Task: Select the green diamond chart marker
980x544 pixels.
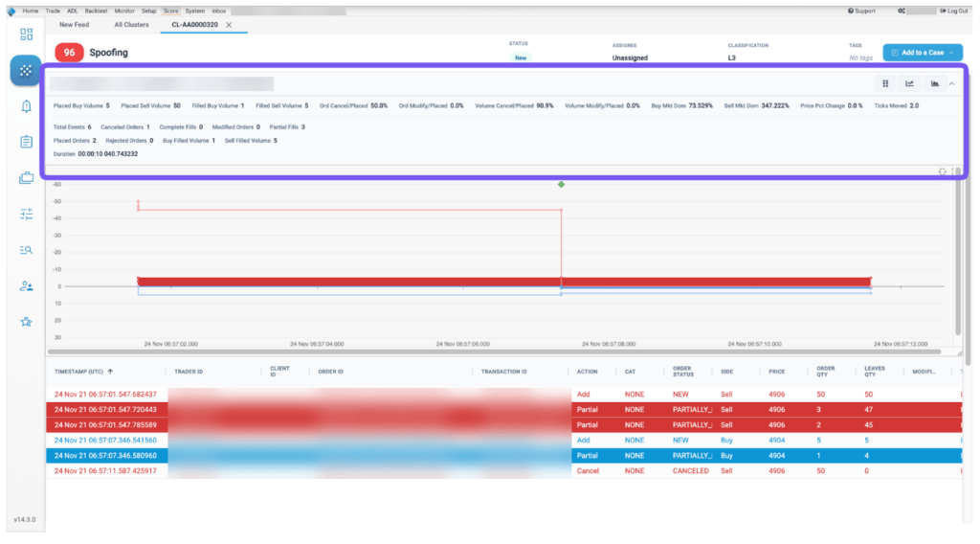Action: click(561, 185)
